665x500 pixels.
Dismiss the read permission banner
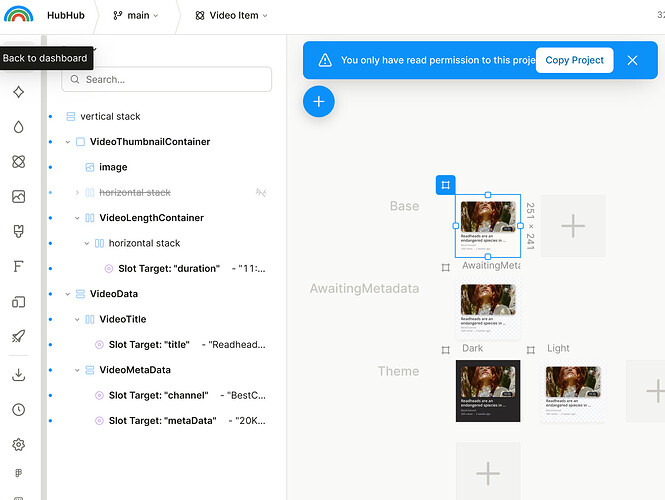pos(632,60)
